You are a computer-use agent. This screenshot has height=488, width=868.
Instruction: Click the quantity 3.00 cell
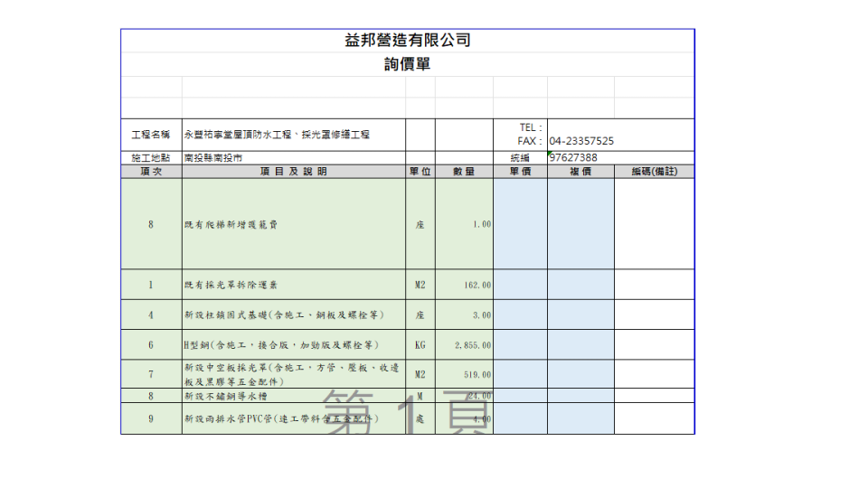[x=464, y=314]
